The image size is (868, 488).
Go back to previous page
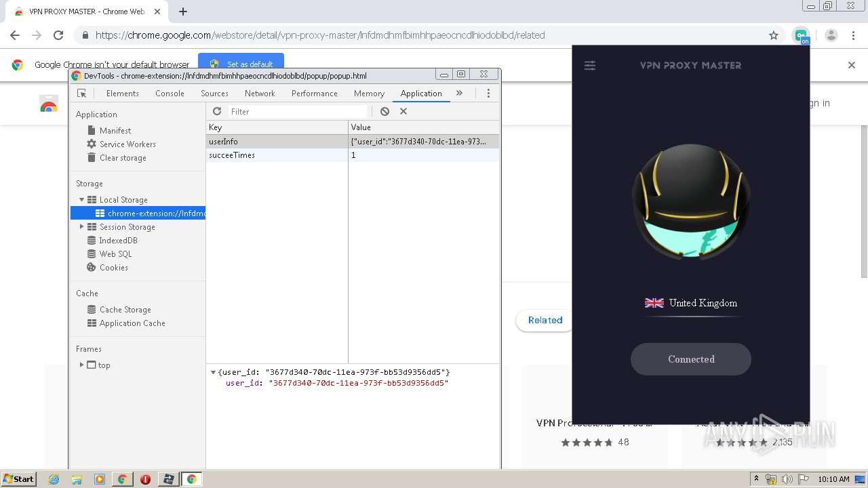tap(15, 35)
